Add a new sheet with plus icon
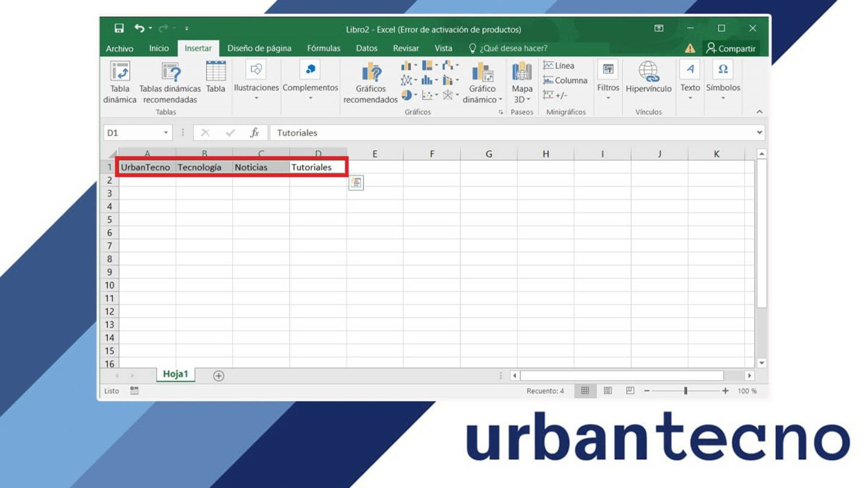Viewport: 868px width, 488px height. tap(219, 375)
